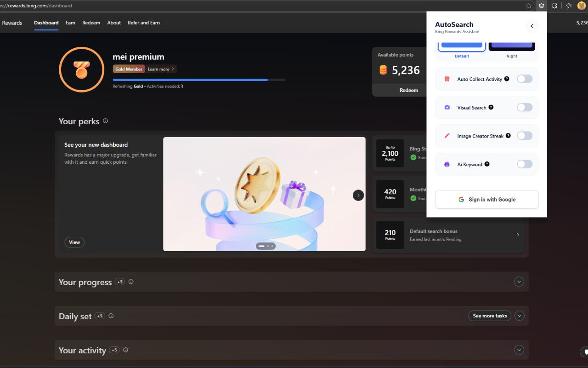Click the feedback chat icon at bottom right

[x=585, y=352]
